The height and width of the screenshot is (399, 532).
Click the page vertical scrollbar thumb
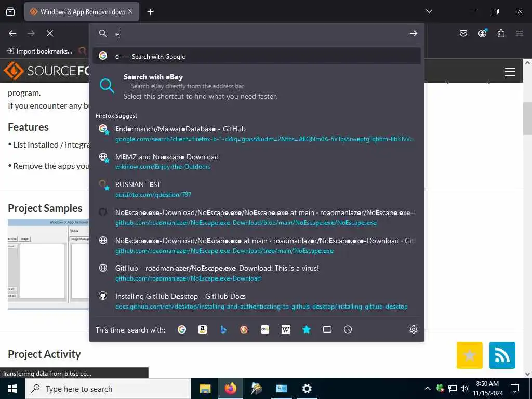[x=527, y=118]
